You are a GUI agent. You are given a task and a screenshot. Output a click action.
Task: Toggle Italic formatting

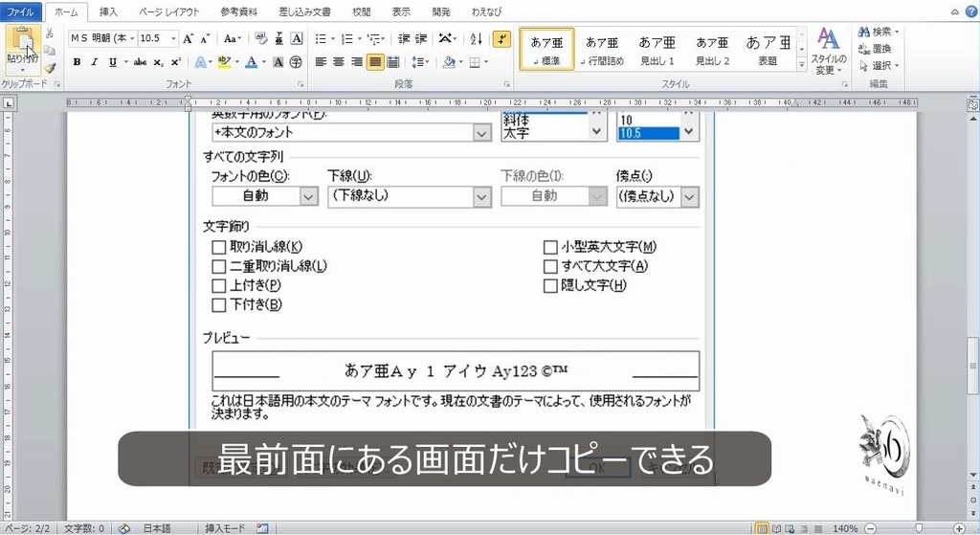[95, 62]
